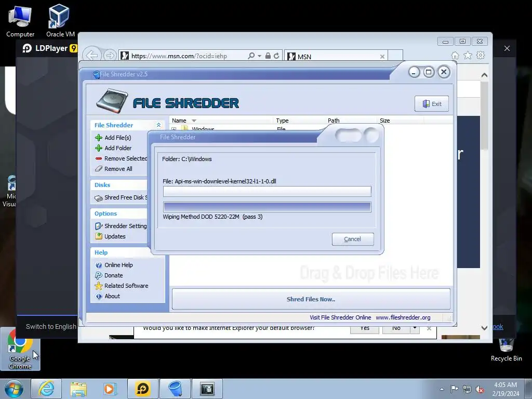Click the taskbar clock
Viewport: 532px width, 399px height.
pyautogui.click(x=506, y=389)
